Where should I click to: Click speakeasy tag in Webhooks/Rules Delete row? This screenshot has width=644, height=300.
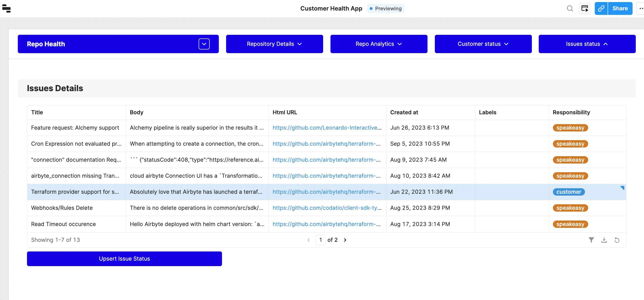coord(570,208)
